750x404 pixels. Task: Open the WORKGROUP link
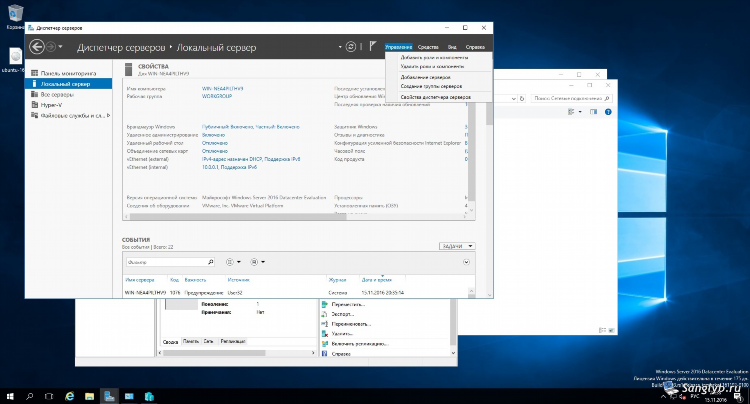point(217,96)
